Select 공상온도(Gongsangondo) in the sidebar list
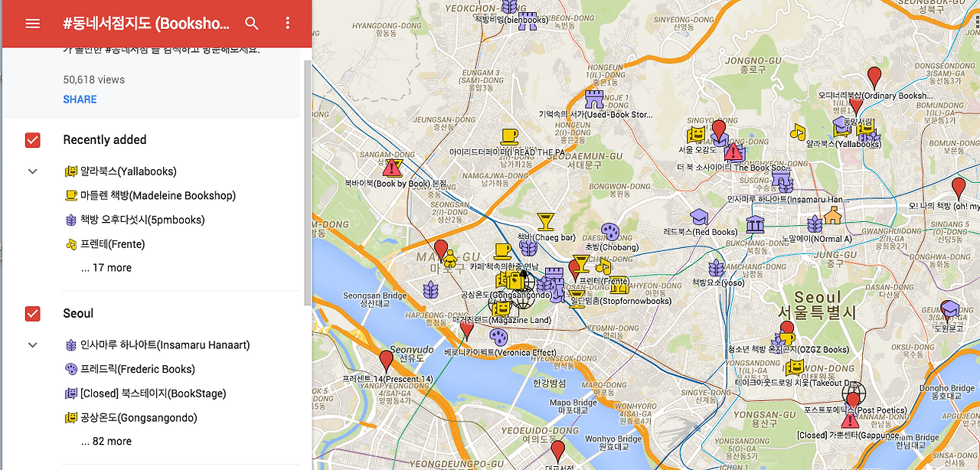 131,419
